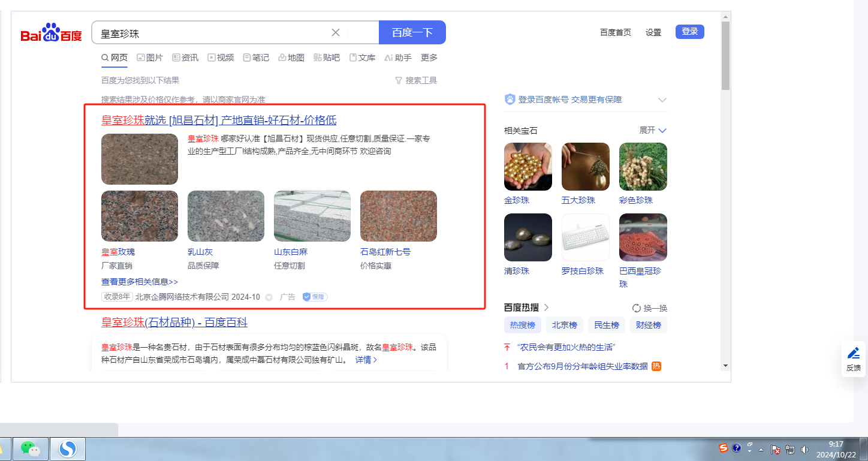
Task: Show hidden tray icons arrow
Action: [x=761, y=449]
